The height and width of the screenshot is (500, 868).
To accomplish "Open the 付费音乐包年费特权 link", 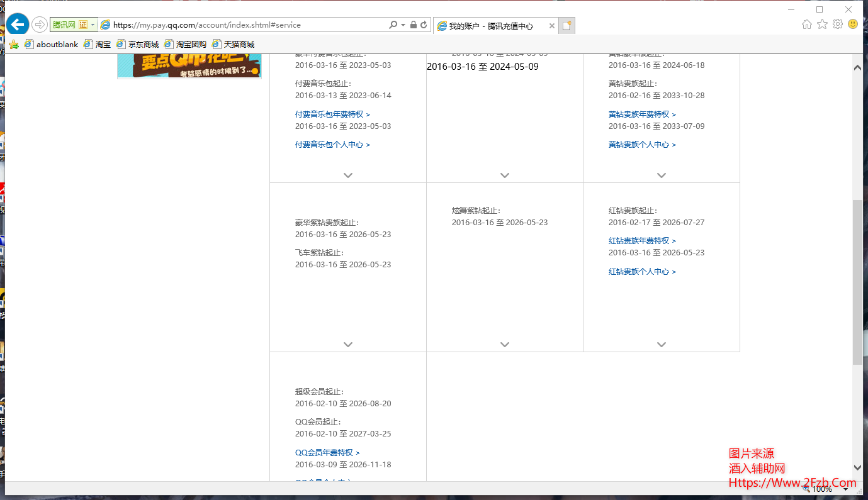I will point(332,114).
